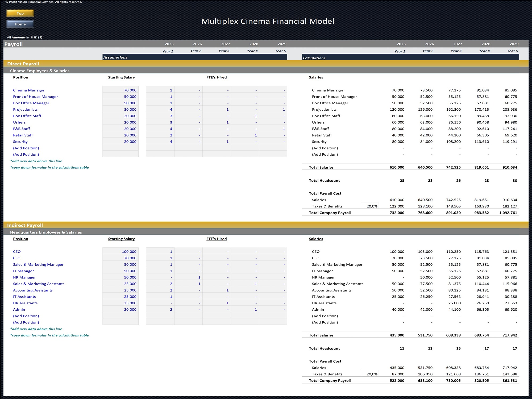Click Payroll title in grey header

point(14,44)
